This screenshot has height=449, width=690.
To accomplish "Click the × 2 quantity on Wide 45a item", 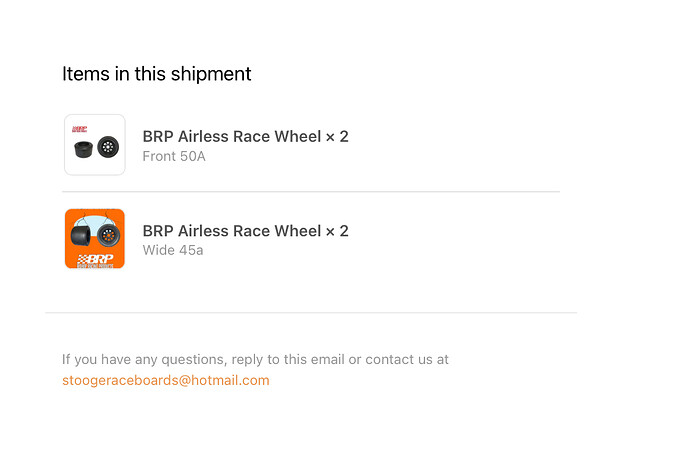I will 337,231.
